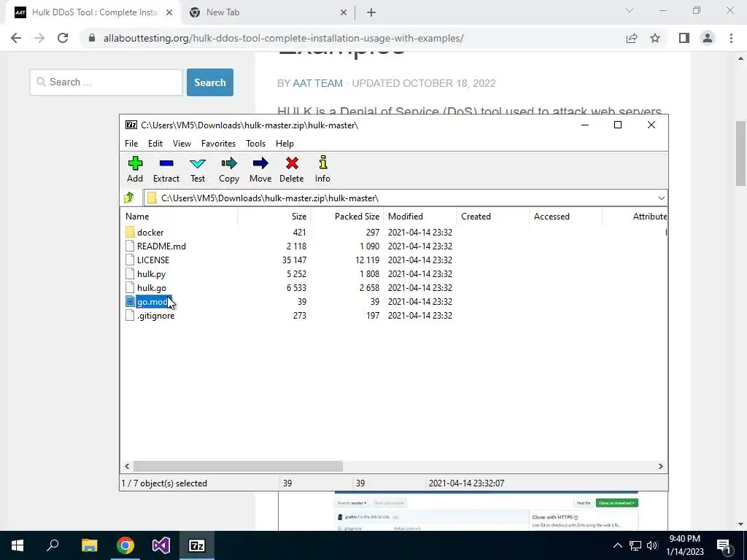Click the Accessed column header
Viewport: 747px width, 560px height.
(565, 216)
